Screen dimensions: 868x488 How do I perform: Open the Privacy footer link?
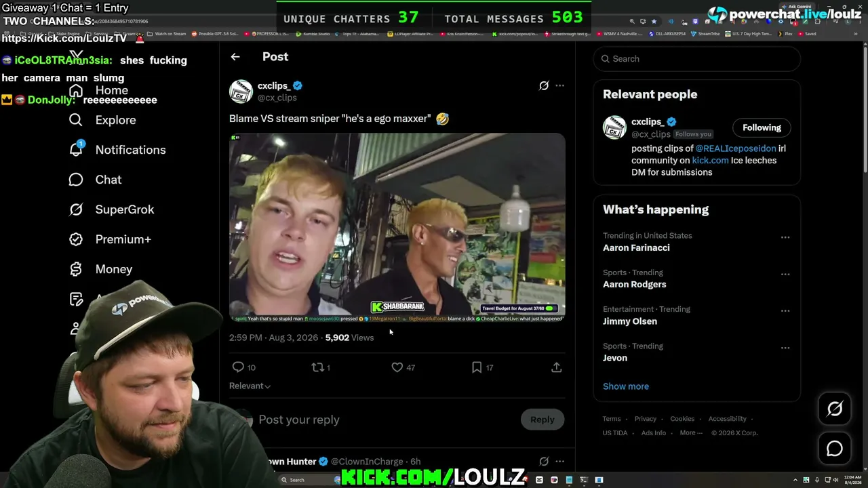(x=646, y=419)
